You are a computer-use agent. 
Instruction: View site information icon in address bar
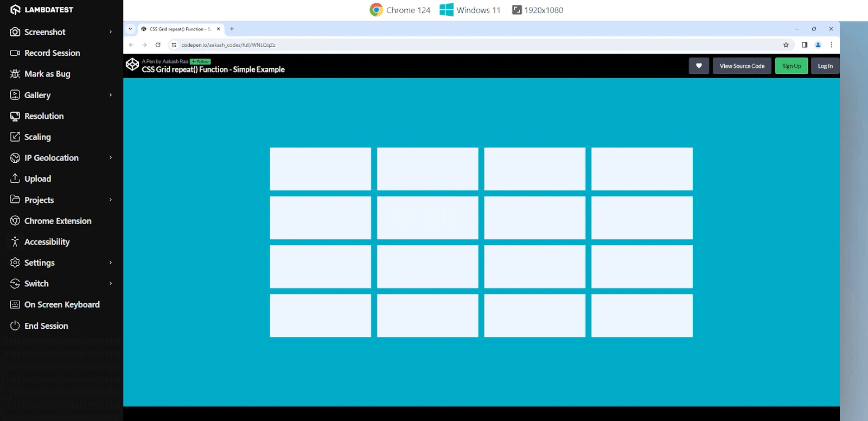(174, 45)
